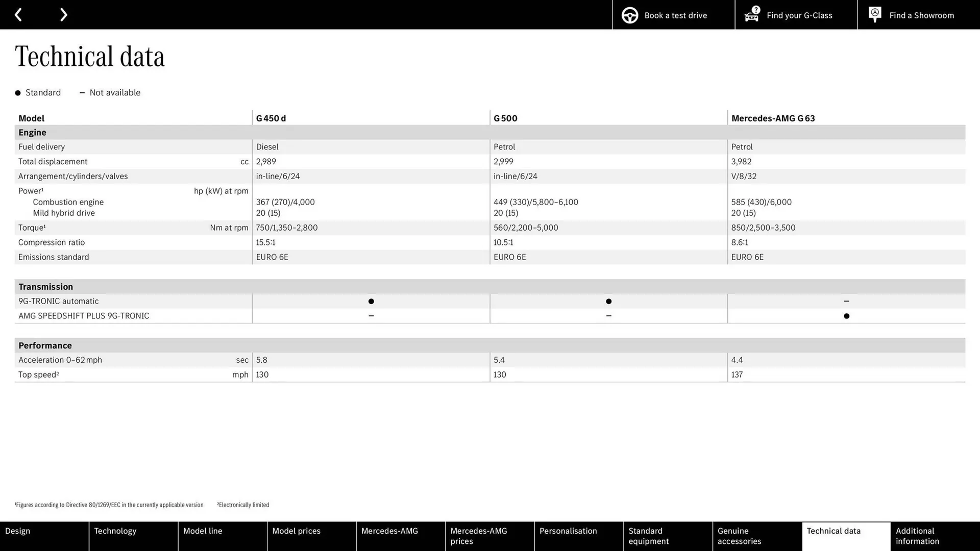The image size is (980, 551).
Task: Open the Model line section
Action: 222,536
